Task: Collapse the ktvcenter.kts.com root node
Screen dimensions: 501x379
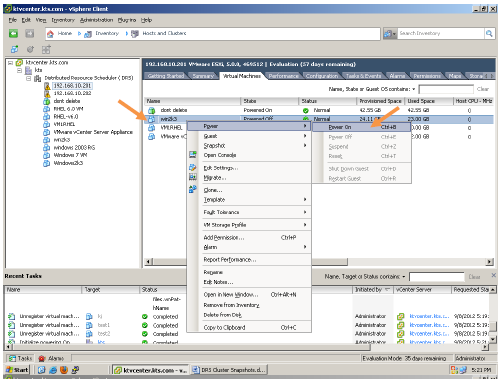Action: click(11, 63)
